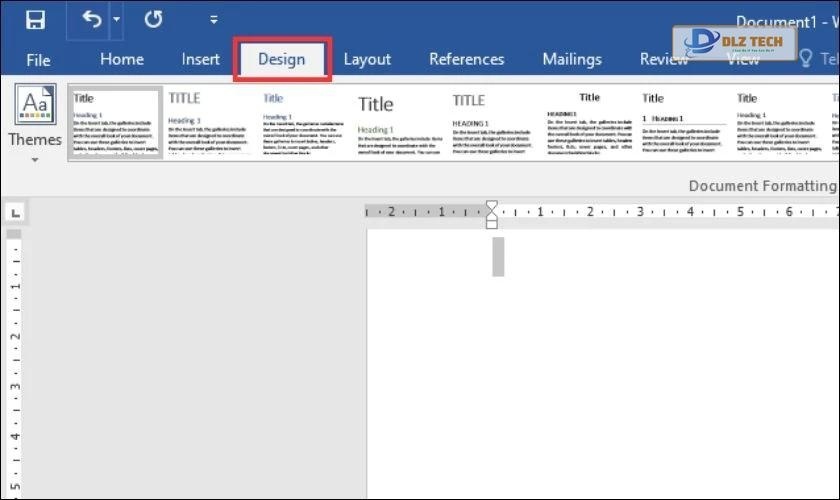840x500 pixels.
Task: Click the Save icon in the title bar
Action: click(35, 20)
